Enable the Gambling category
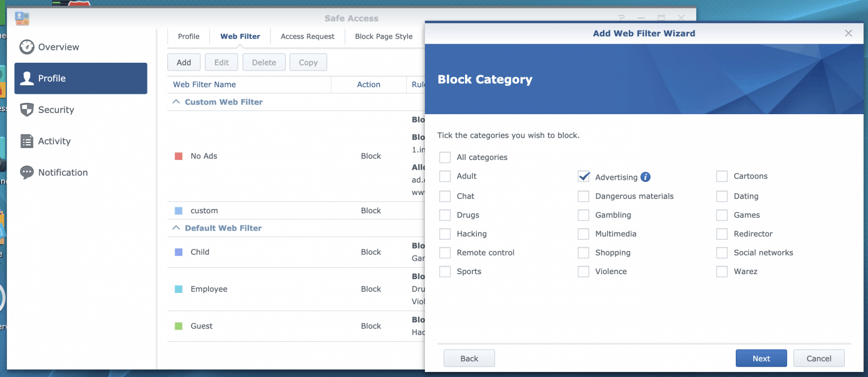This screenshot has width=868, height=377. tap(583, 215)
